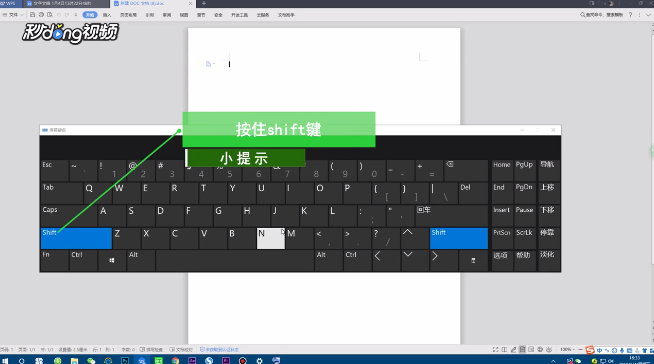The width and height of the screenshot is (654, 364).
Task: Open the help question mark icon in WPS
Action: [x=630, y=15]
